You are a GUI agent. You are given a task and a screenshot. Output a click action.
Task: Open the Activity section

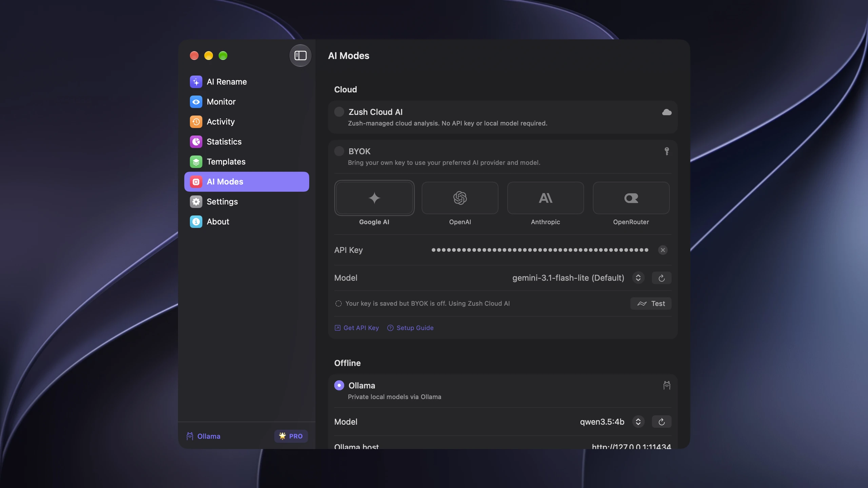[246, 122]
